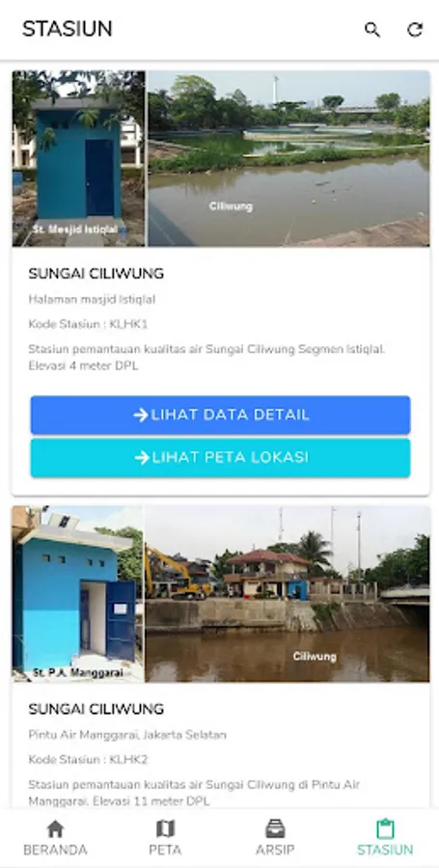The width and height of the screenshot is (439, 868).
Task: Select the PETA tab label
Action: click(165, 850)
